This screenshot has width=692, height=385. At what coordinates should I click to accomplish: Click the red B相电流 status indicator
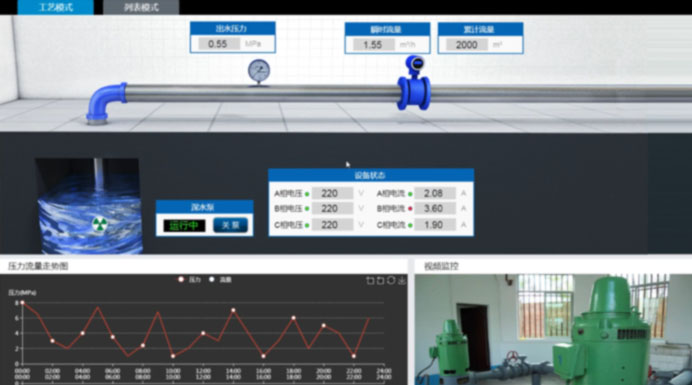pyautogui.click(x=410, y=209)
